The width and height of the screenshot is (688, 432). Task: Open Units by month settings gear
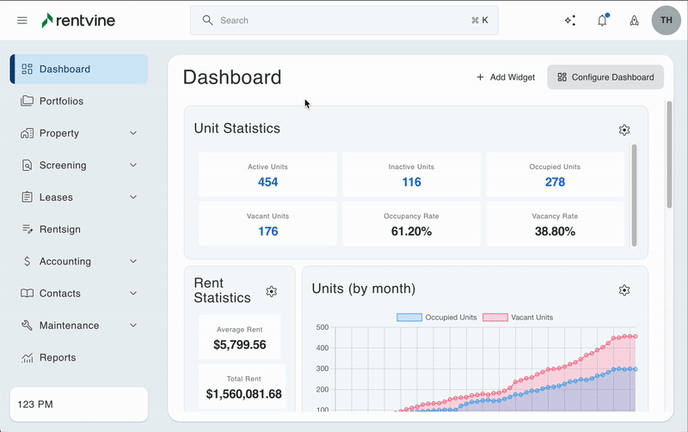point(624,290)
